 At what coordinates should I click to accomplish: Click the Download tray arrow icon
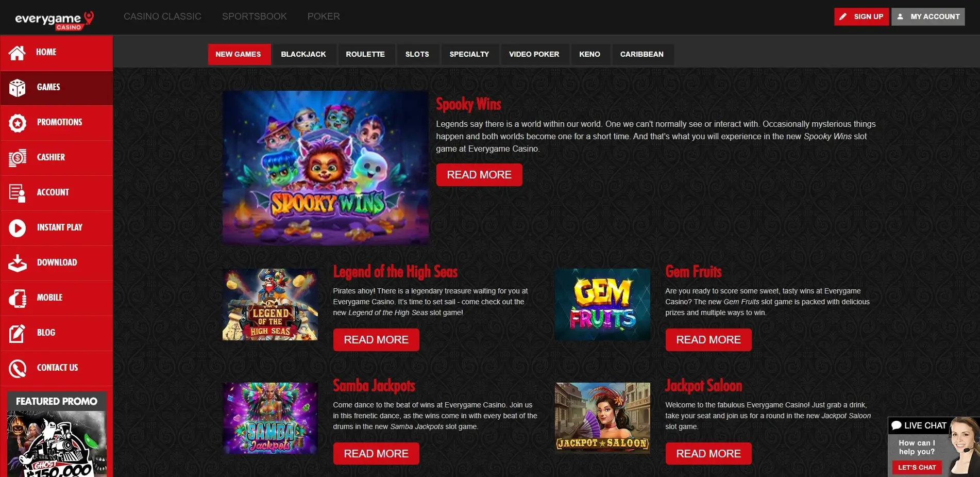(x=17, y=263)
